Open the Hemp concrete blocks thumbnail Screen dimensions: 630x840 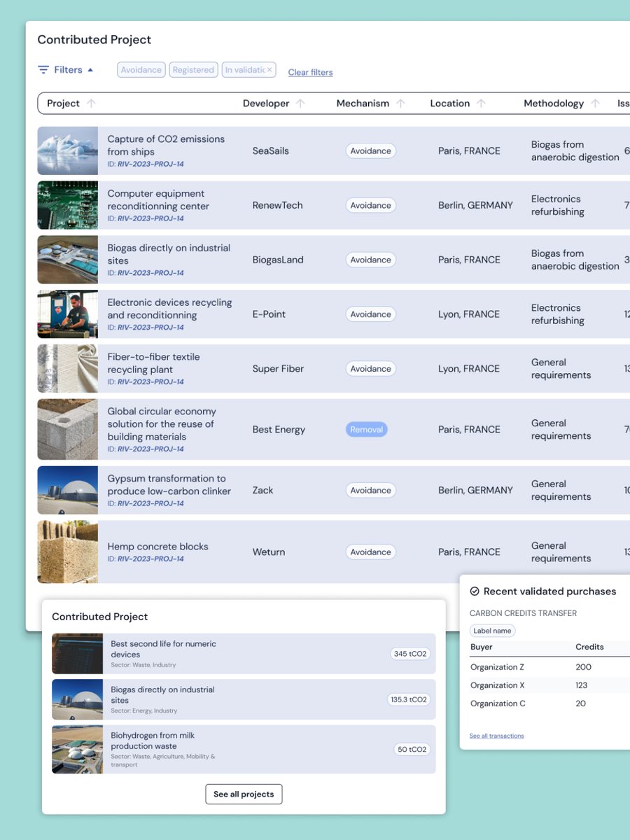coord(68,552)
